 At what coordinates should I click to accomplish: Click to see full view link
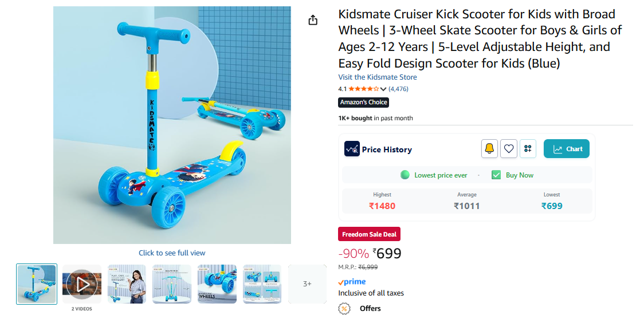[x=172, y=253]
